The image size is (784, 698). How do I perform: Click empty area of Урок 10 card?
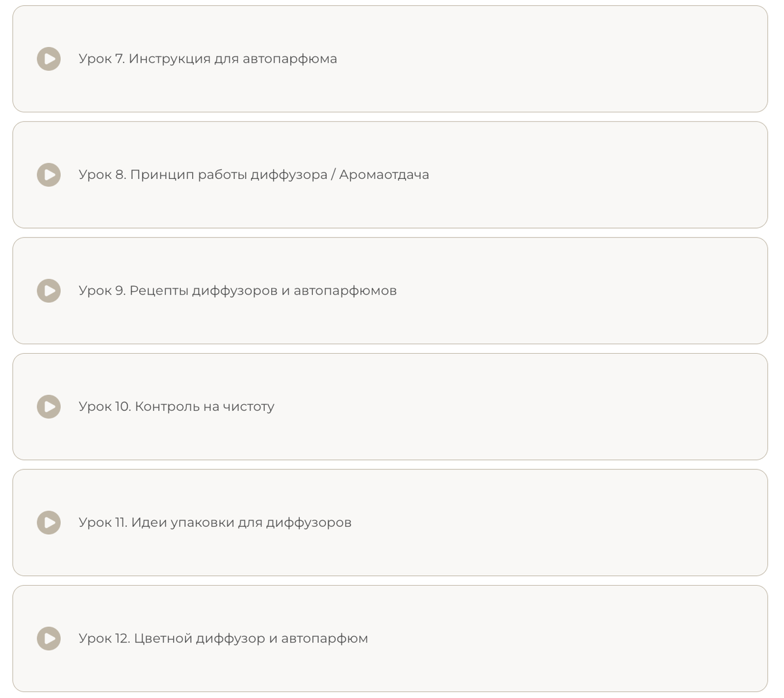523,406
